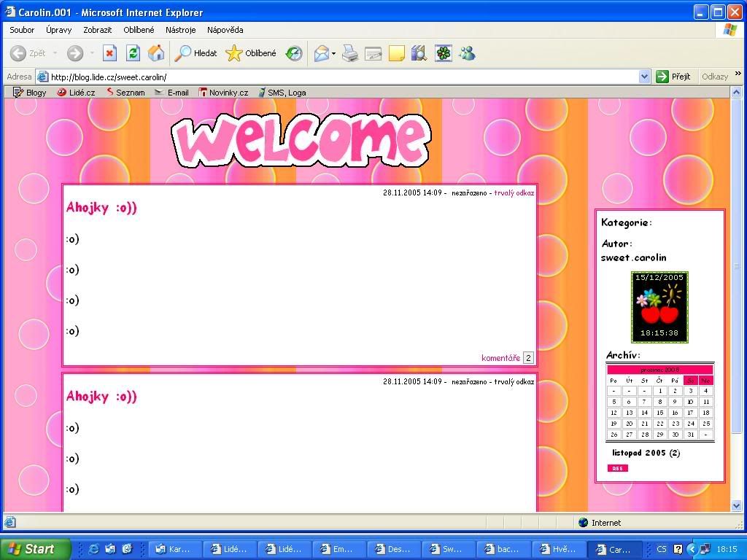Click the Stop page loading icon
This screenshot has width=747, height=560.
tap(109, 53)
